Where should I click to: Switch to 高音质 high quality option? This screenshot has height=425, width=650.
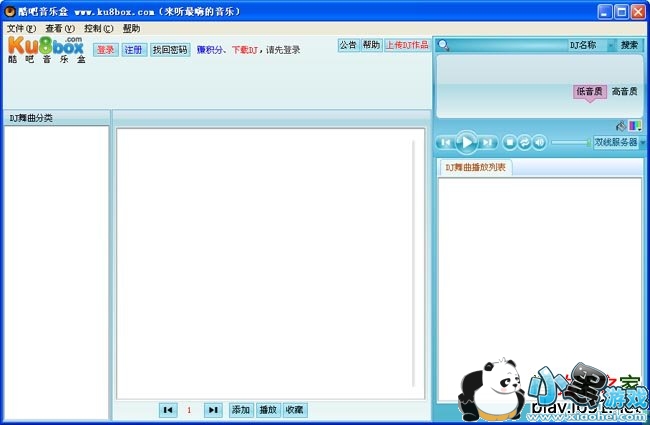tap(626, 91)
